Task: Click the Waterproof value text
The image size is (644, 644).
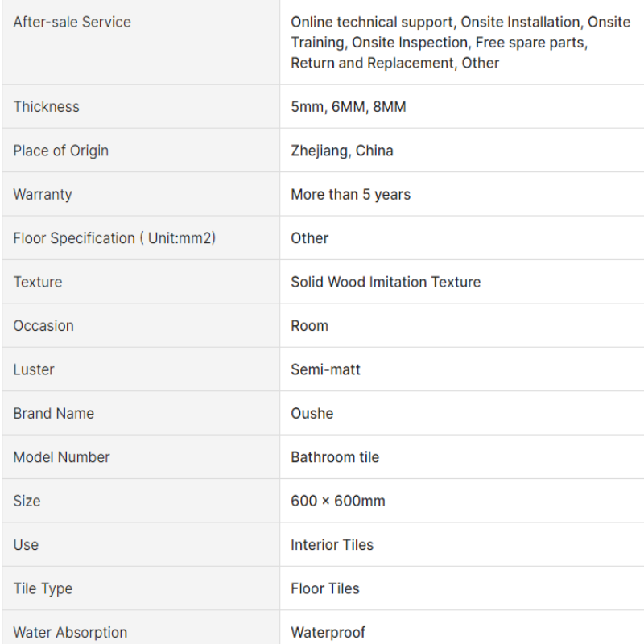Action: (x=328, y=633)
